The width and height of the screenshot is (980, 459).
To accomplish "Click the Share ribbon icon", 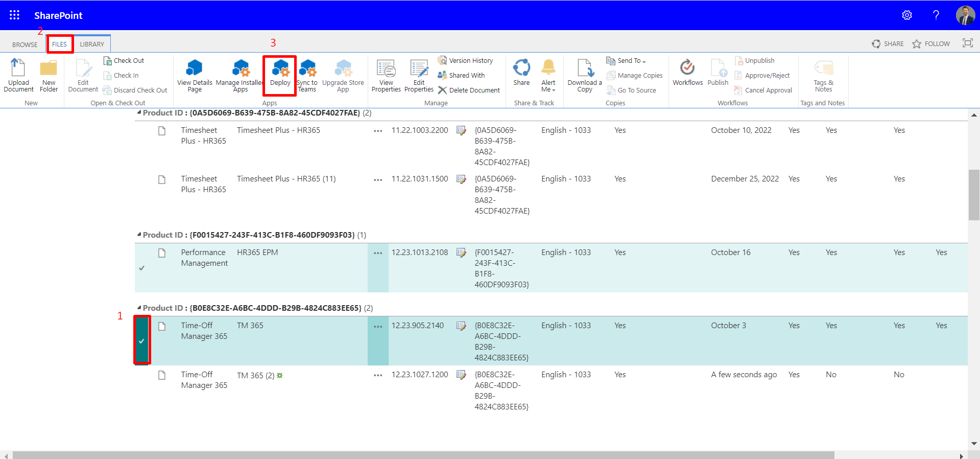I will point(521,73).
